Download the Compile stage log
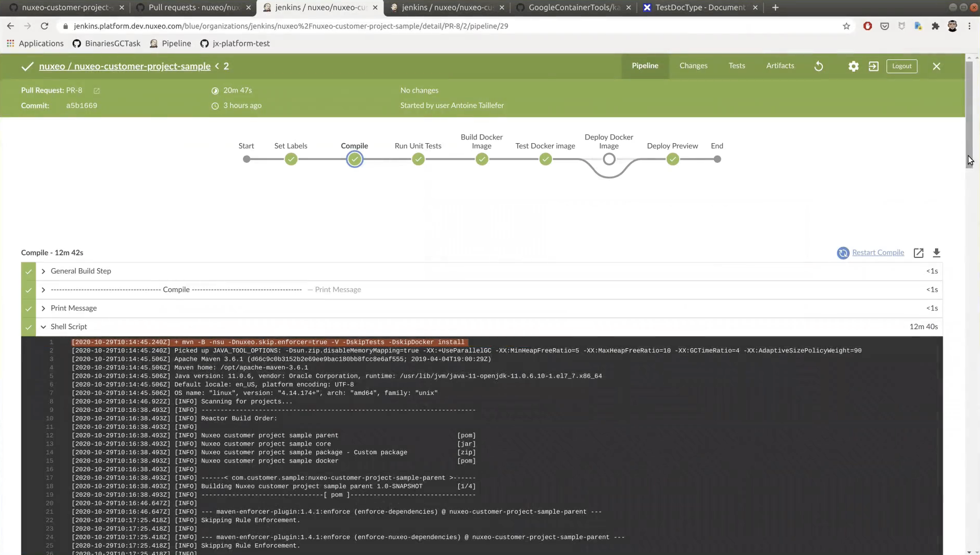Viewport: 980px width, 555px height. tap(937, 253)
